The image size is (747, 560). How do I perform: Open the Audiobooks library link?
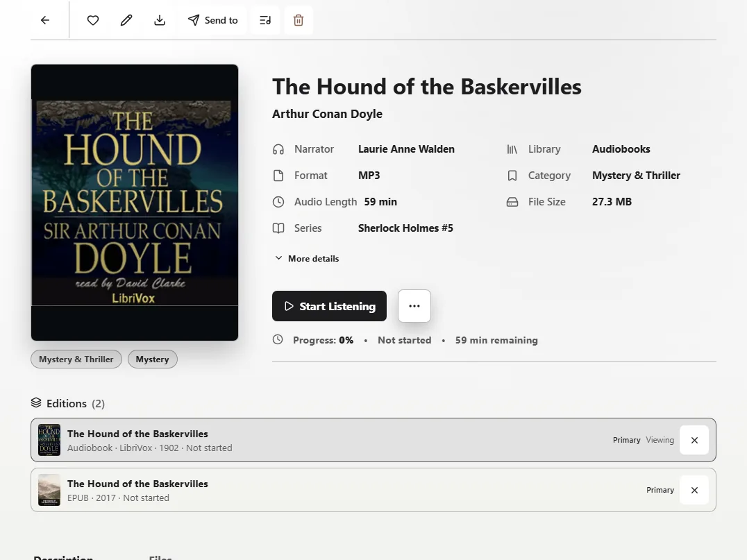click(x=621, y=149)
